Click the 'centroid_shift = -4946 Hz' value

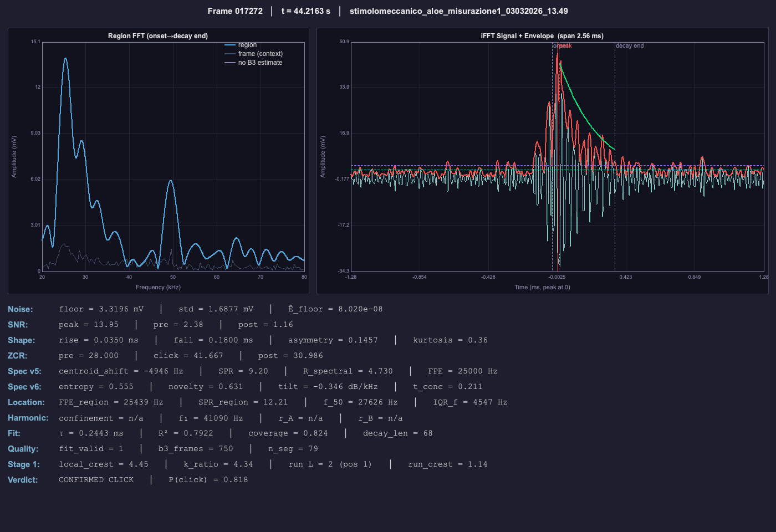coord(121,371)
